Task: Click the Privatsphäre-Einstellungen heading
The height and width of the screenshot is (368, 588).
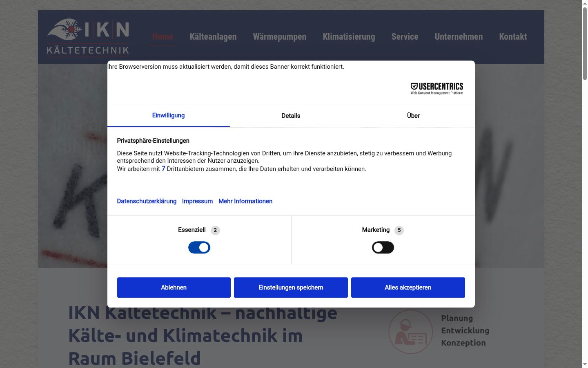Action: coord(153,141)
